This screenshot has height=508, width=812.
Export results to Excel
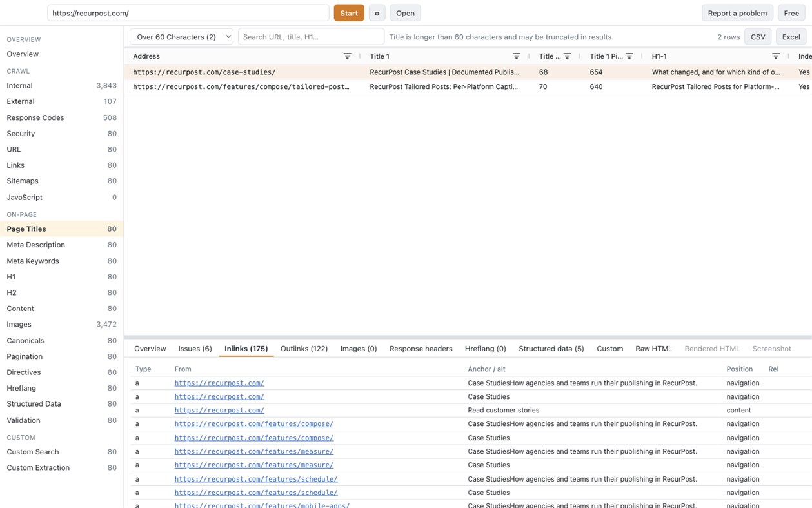coord(791,37)
